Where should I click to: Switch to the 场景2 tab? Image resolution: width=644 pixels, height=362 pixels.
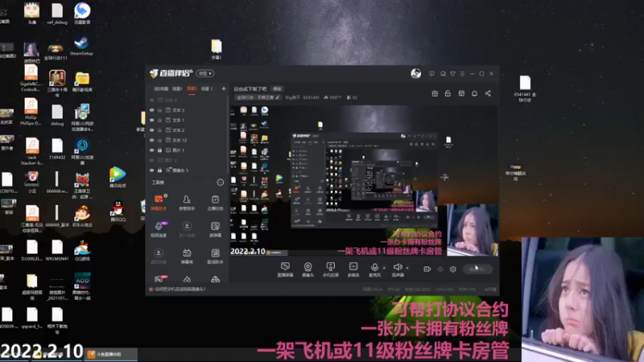click(192, 88)
